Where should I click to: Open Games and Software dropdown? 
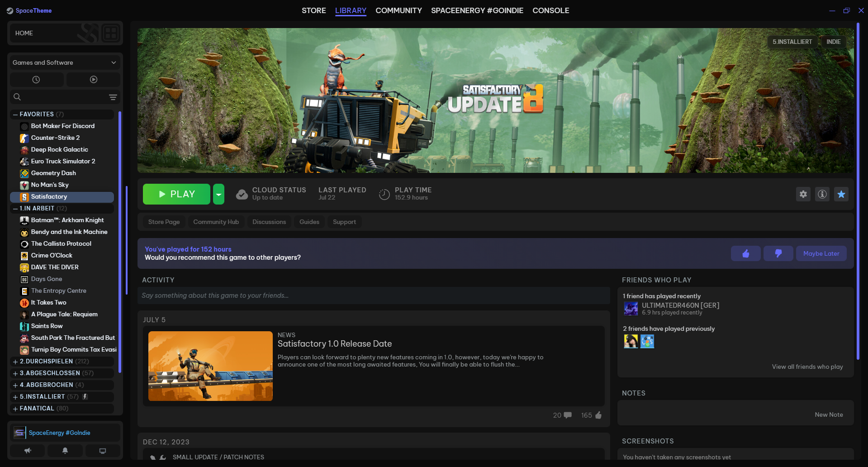(x=65, y=62)
